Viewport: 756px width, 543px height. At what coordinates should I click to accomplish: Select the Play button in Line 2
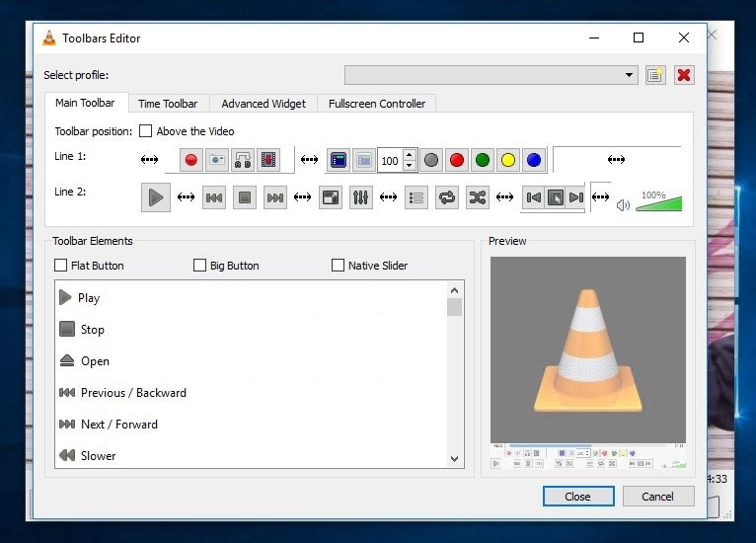pos(156,197)
